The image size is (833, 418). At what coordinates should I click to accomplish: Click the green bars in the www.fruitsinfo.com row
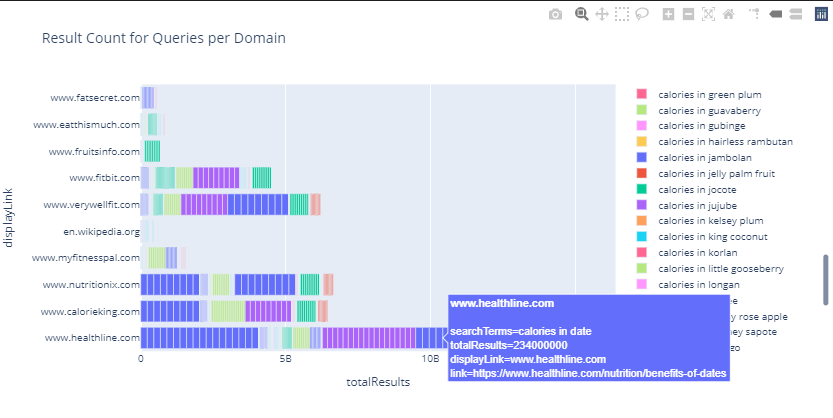click(x=152, y=151)
